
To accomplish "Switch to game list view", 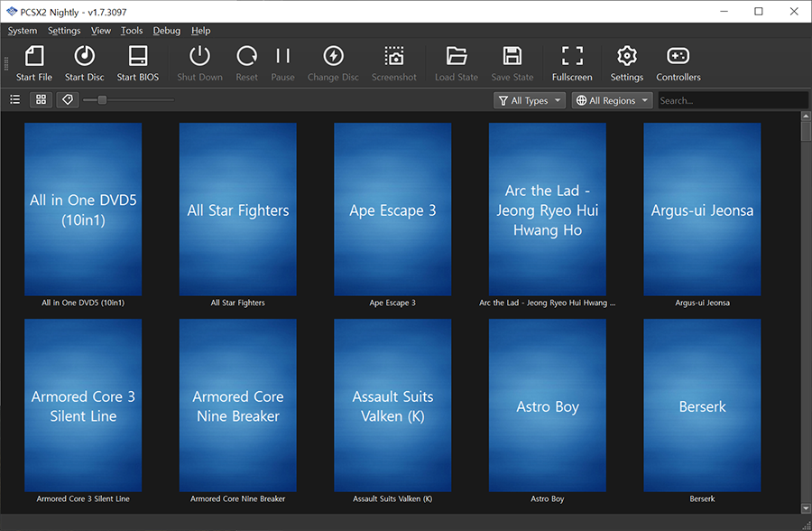I will click(15, 100).
